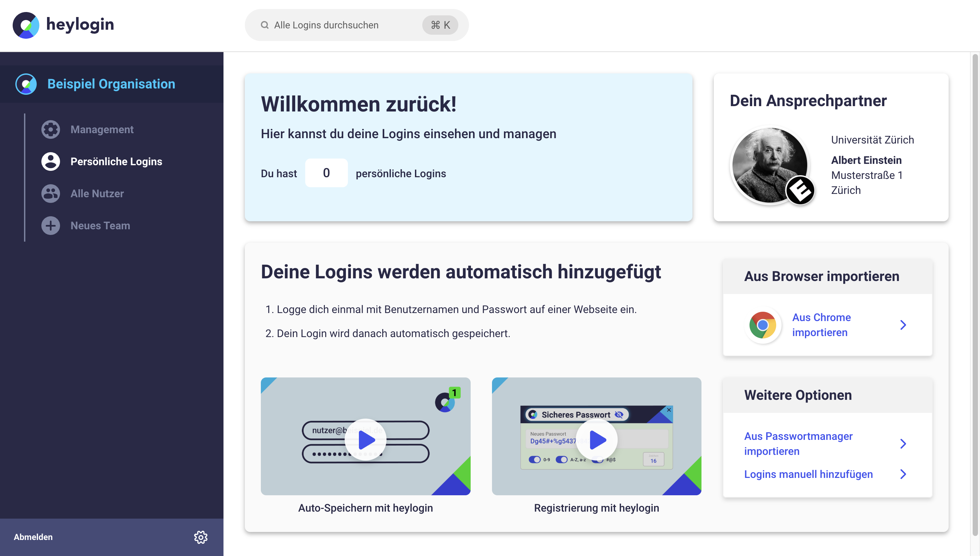This screenshot has width=980, height=556.
Task: Click the Universität Zürich text
Action: tap(872, 140)
